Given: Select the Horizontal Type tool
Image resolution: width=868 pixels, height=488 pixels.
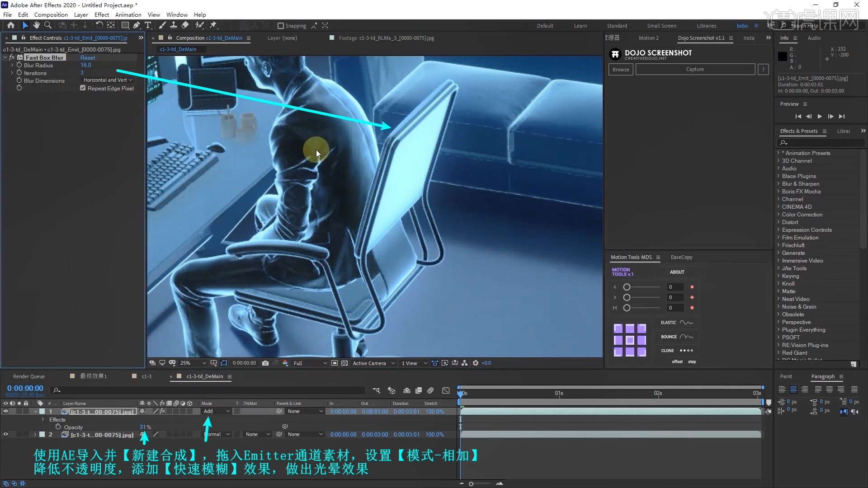Looking at the screenshot, I should (x=148, y=25).
